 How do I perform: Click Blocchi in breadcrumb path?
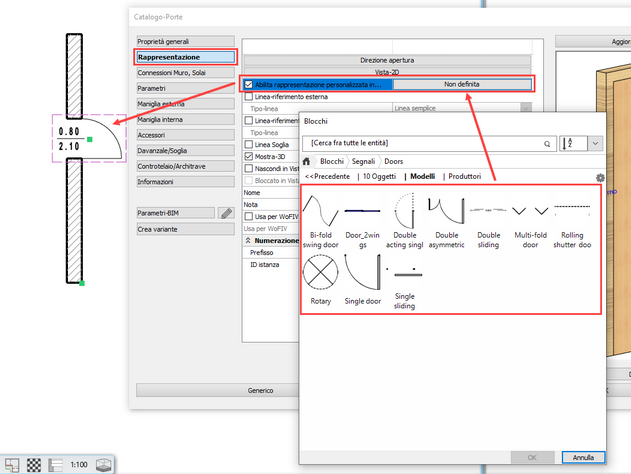click(x=332, y=161)
